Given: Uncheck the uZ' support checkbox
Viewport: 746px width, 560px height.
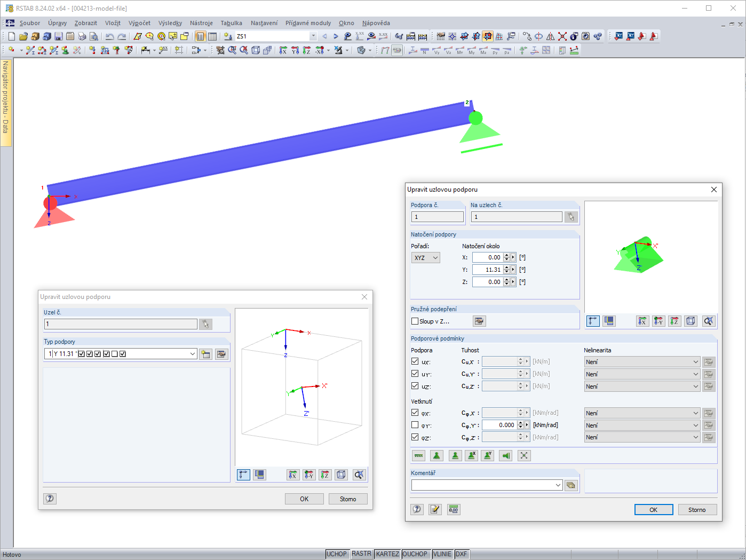Looking at the screenshot, I should point(415,386).
